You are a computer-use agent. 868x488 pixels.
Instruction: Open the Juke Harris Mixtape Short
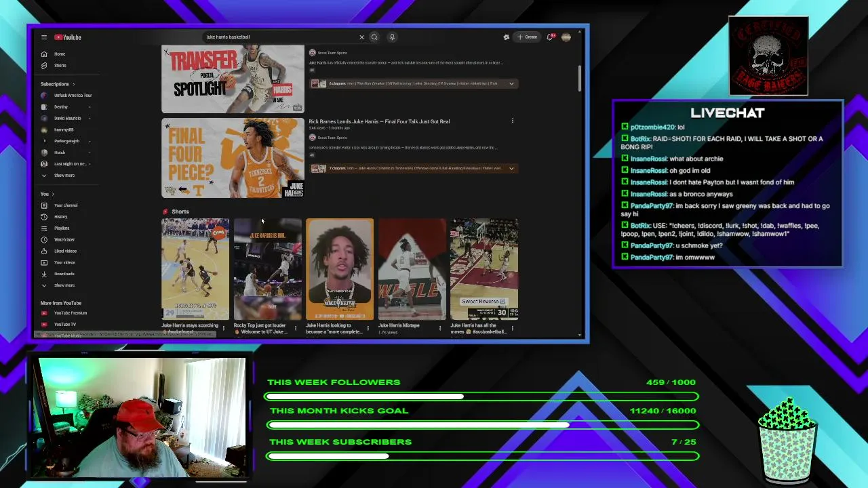tap(412, 269)
